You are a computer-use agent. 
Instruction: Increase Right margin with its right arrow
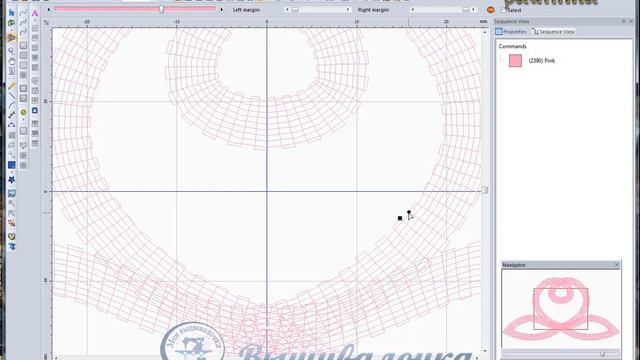[x=473, y=9]
